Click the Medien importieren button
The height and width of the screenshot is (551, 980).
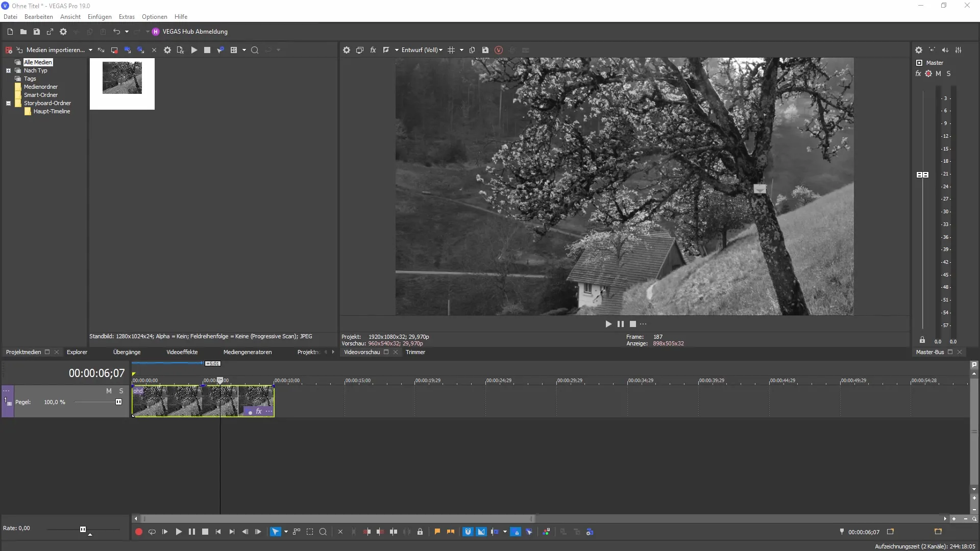point(51,50)
